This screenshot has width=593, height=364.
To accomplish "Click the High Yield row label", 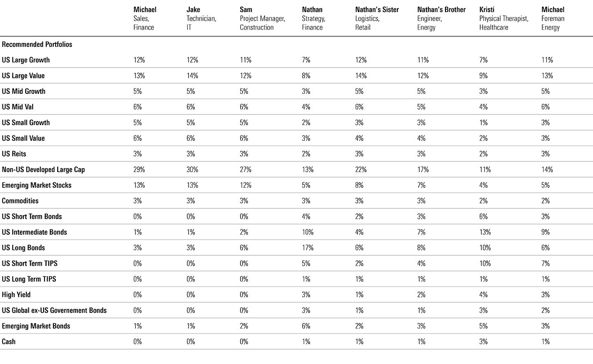I will click(x=16, y=295).
